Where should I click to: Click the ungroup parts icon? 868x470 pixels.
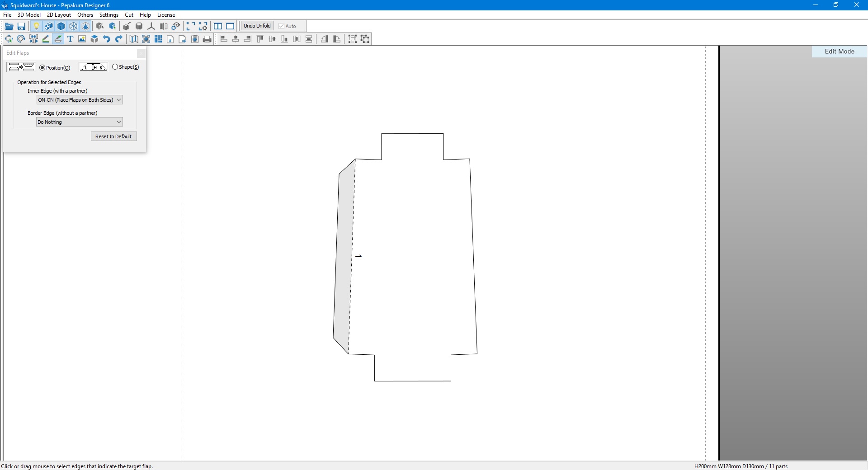[365, 39]
